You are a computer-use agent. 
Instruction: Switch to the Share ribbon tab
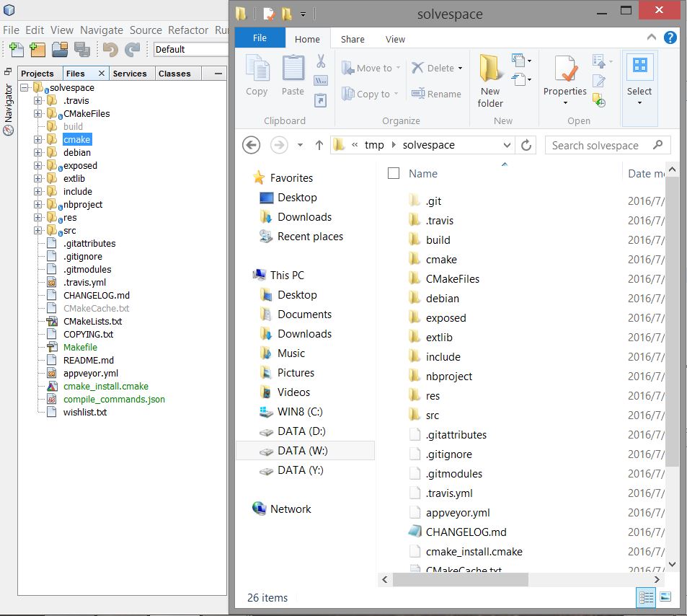tap(353, 40)
